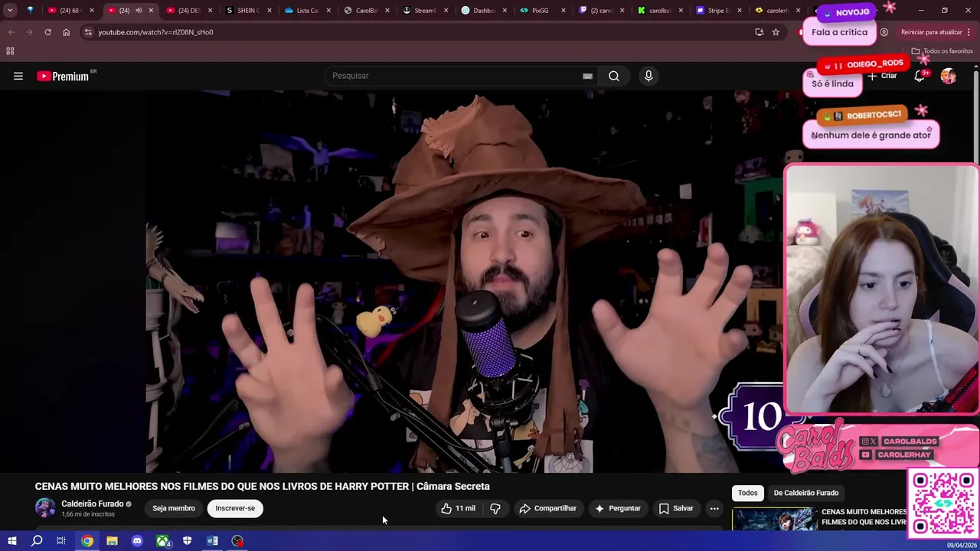
Task: Open Todos os favoritos bookmarks folder
Action: pyautogui.click(x=942, y=51)
